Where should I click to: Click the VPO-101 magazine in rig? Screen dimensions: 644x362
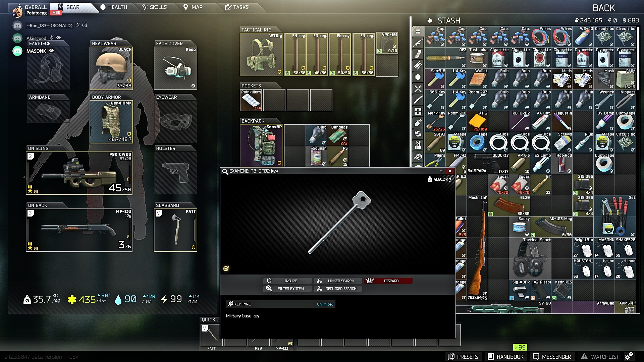coord(387,43)
